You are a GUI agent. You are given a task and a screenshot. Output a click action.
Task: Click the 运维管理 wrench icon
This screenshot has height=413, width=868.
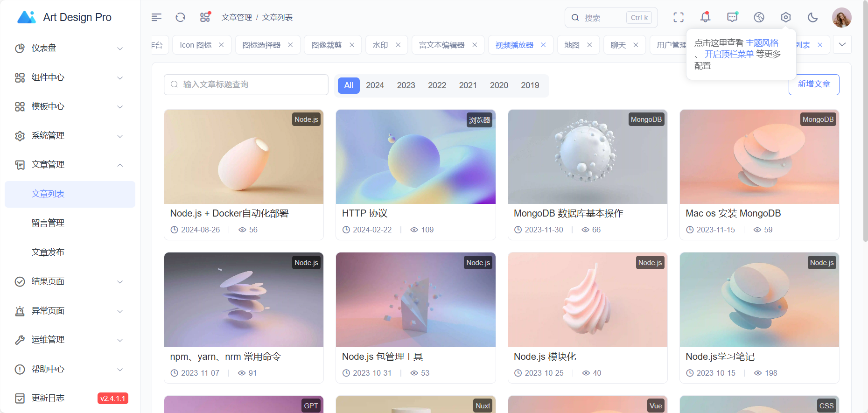(x=20, y=340)
